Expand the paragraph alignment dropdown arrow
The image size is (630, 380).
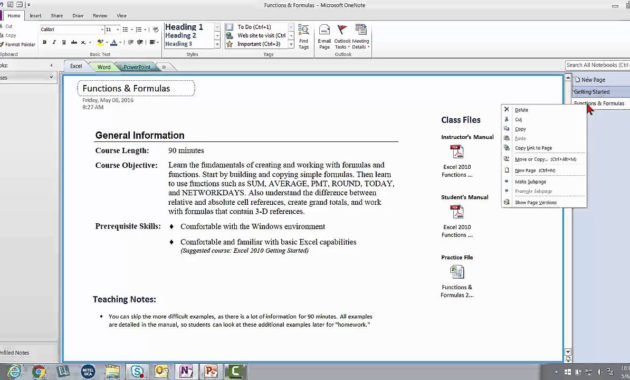coord(158,42)
